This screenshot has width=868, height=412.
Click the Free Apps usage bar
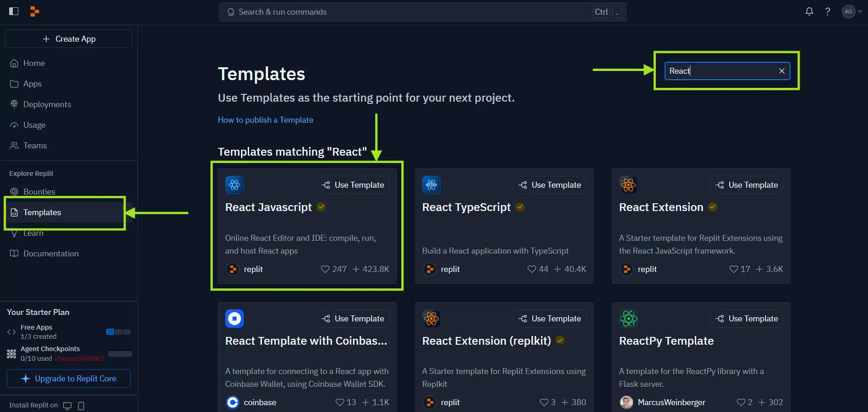tap(118, 332)
